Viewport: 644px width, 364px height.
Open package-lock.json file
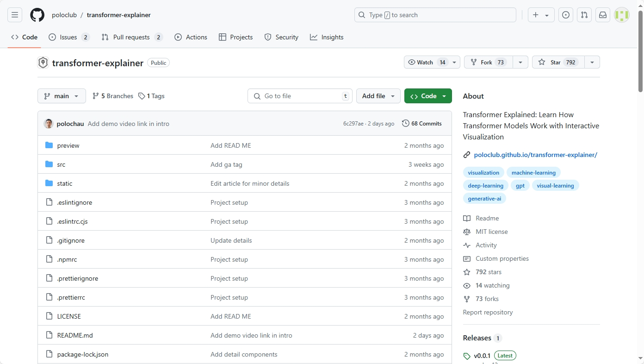click(83, 354)
